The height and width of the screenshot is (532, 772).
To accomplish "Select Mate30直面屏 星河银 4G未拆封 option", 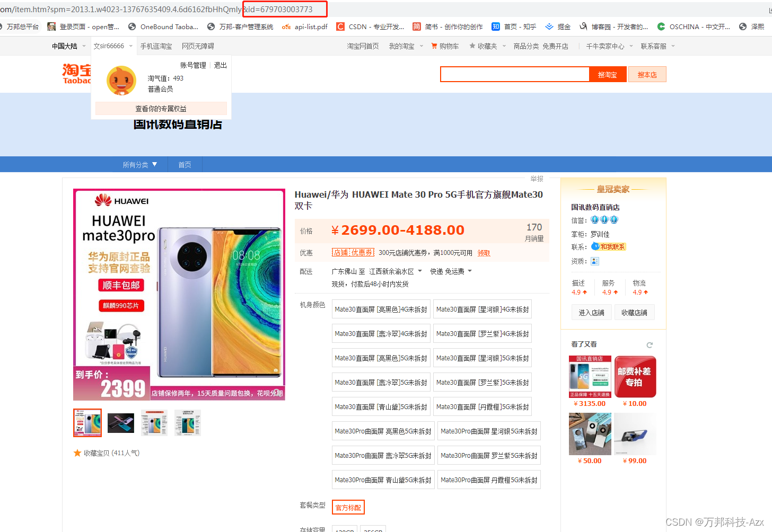I will tap(482, 309).
